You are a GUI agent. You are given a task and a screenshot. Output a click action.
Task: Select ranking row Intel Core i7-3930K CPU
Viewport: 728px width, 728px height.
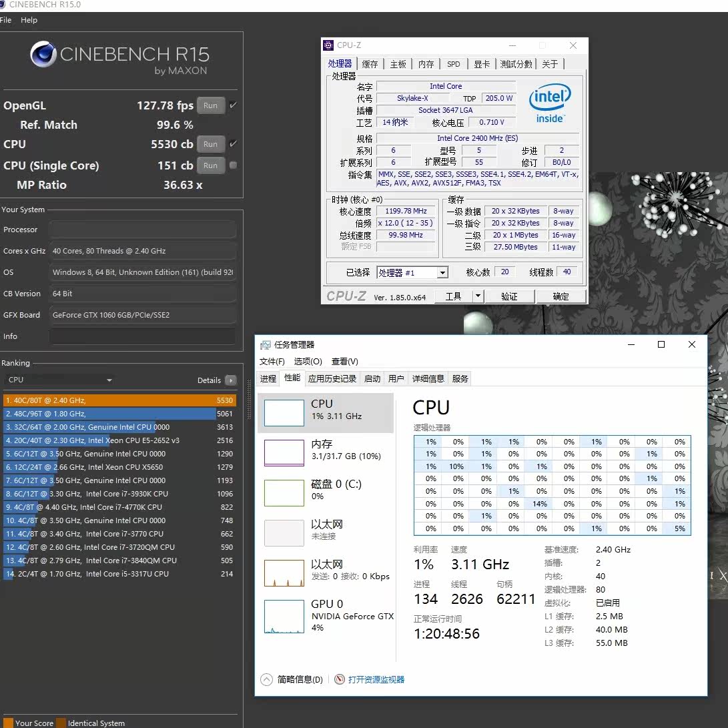[x=119, y=494]
